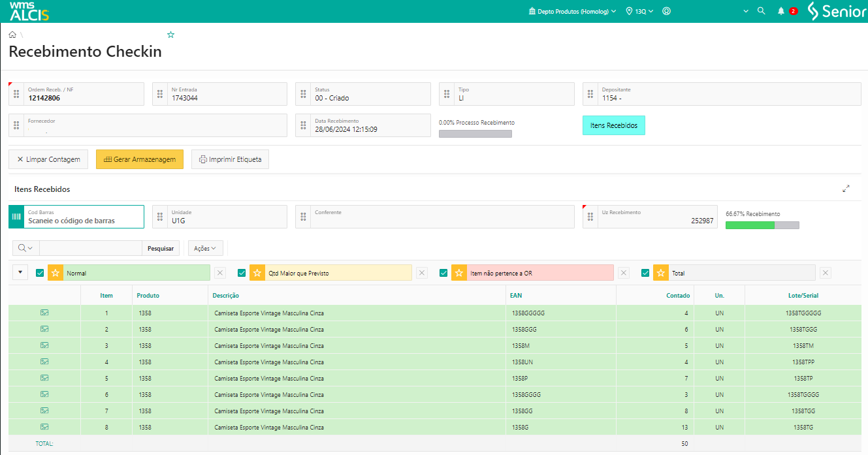Click the 66.67% Recebimento progress bar
The image size is (868, 455).
coord(762,225)
